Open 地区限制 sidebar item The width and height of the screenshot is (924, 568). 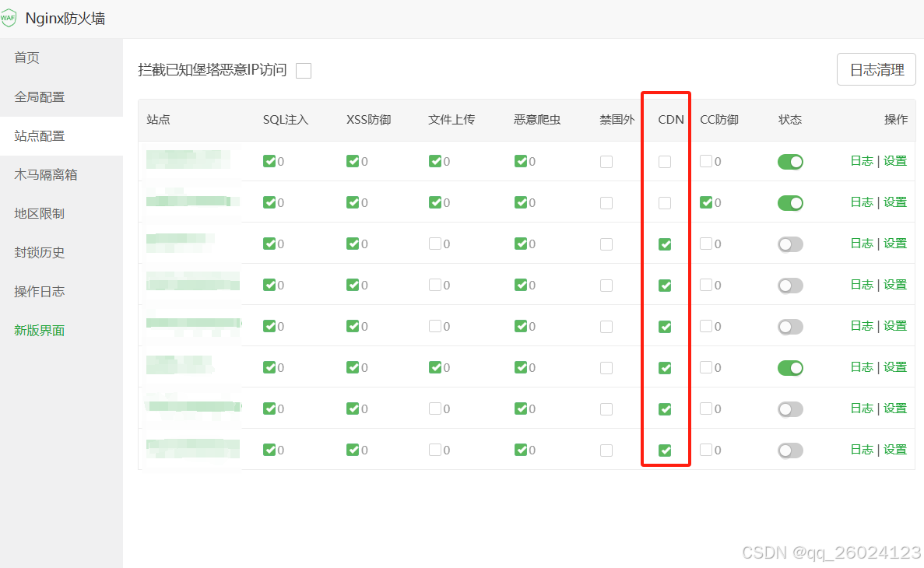[x=40, y=213]
